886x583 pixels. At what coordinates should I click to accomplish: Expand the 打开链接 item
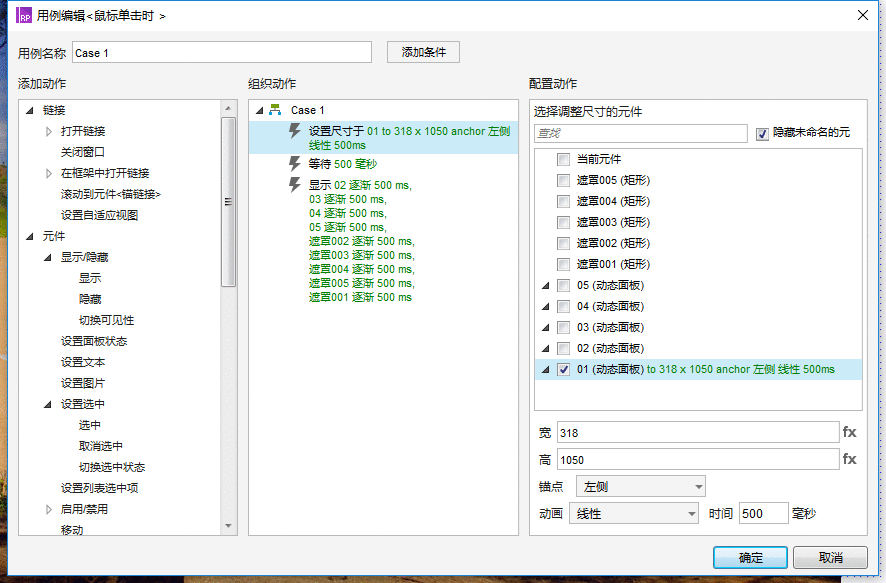point(49,131)
